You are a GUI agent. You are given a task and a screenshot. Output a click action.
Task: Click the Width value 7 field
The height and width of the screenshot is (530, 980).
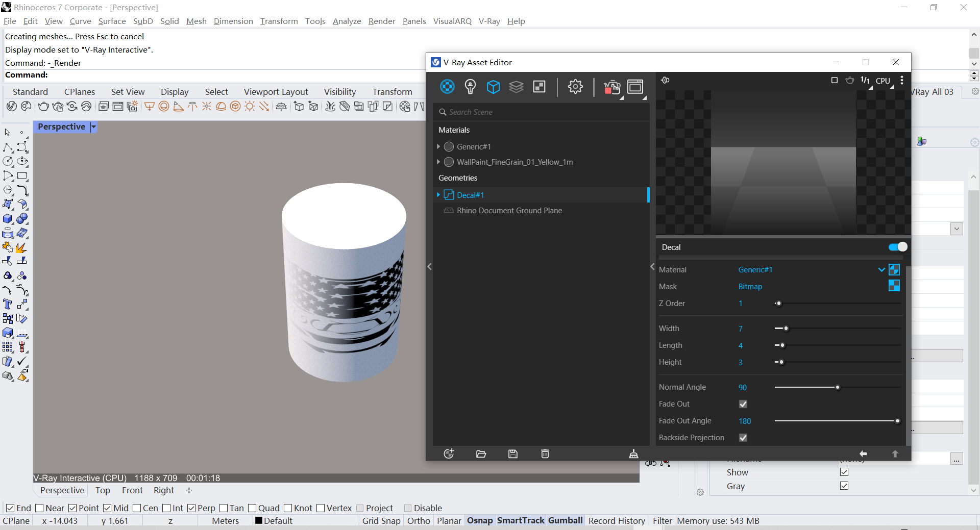coord(741,329)
